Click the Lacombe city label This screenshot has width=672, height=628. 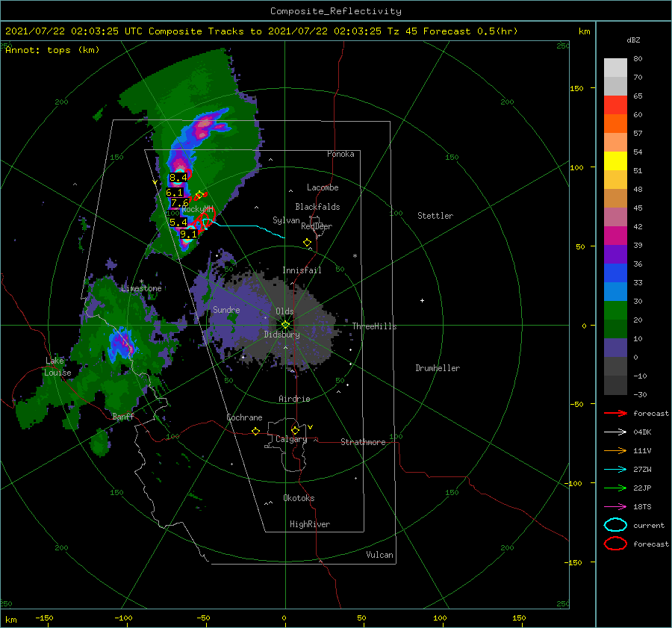(323, 187)
